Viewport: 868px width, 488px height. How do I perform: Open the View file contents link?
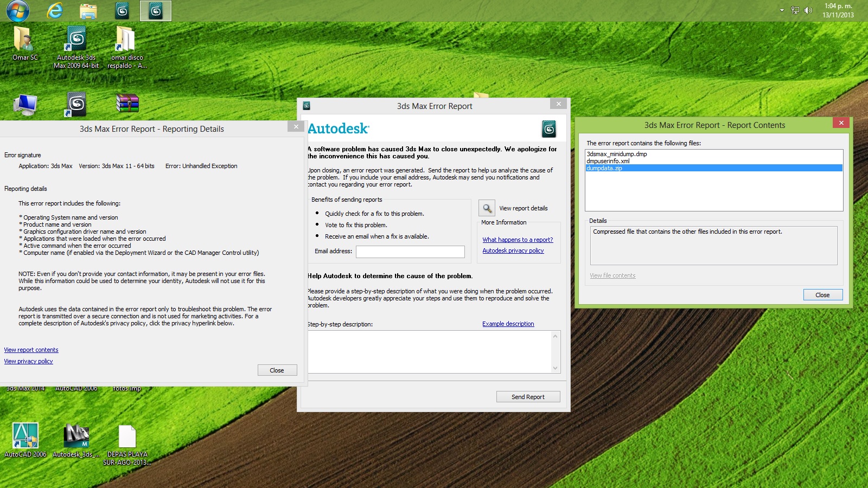(612, 275)
